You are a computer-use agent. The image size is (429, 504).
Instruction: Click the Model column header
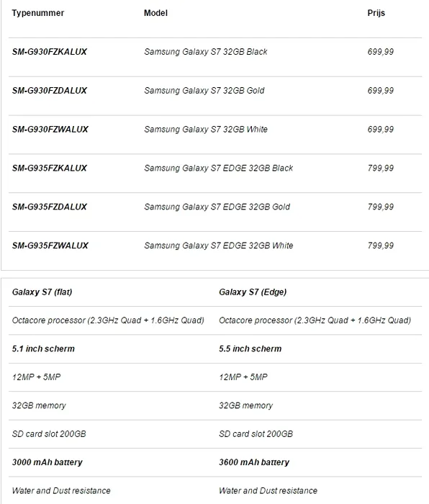pyautogui.click(x=155, y=13)
